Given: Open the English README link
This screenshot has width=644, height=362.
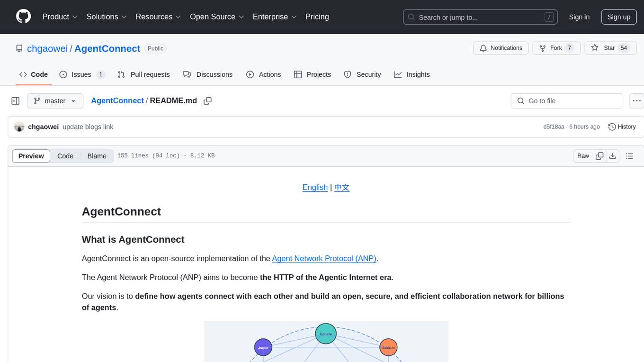Looking at the screenshot, I should pyautogui.click(x=315, y=187).
